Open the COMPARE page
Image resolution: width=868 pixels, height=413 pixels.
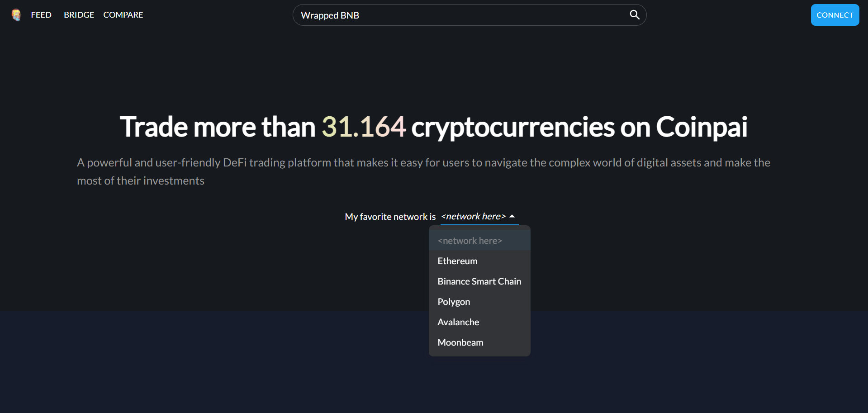pos(123,15)
